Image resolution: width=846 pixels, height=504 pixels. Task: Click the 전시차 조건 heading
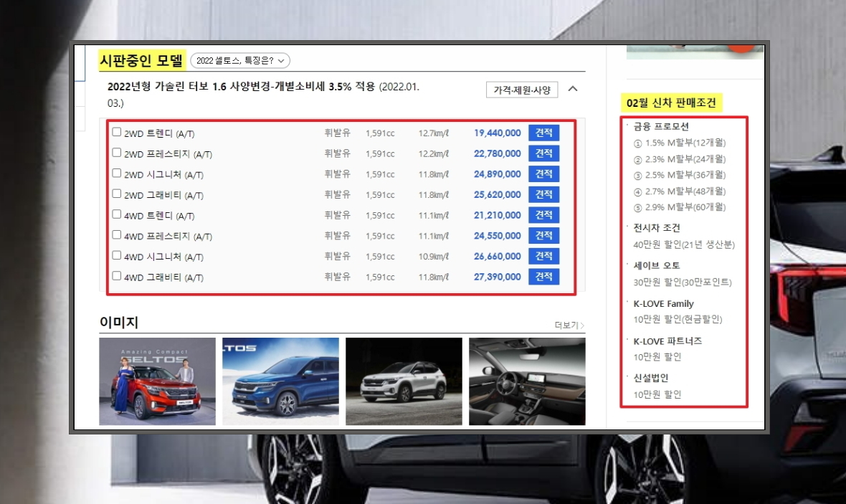657,228
